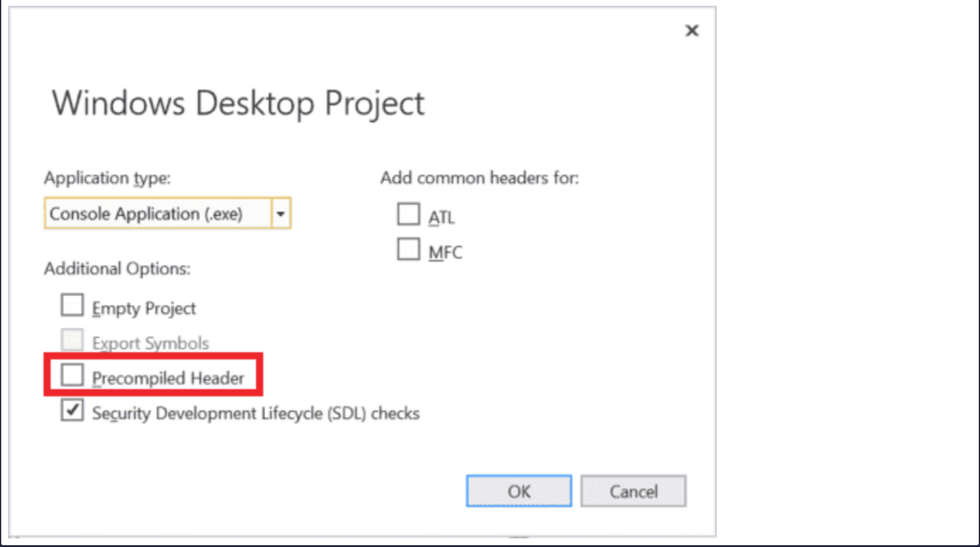This screenshot has height=547, width=980.
Task: Close the Windows Desktop Project dialog
Action: tap(691, 31)
